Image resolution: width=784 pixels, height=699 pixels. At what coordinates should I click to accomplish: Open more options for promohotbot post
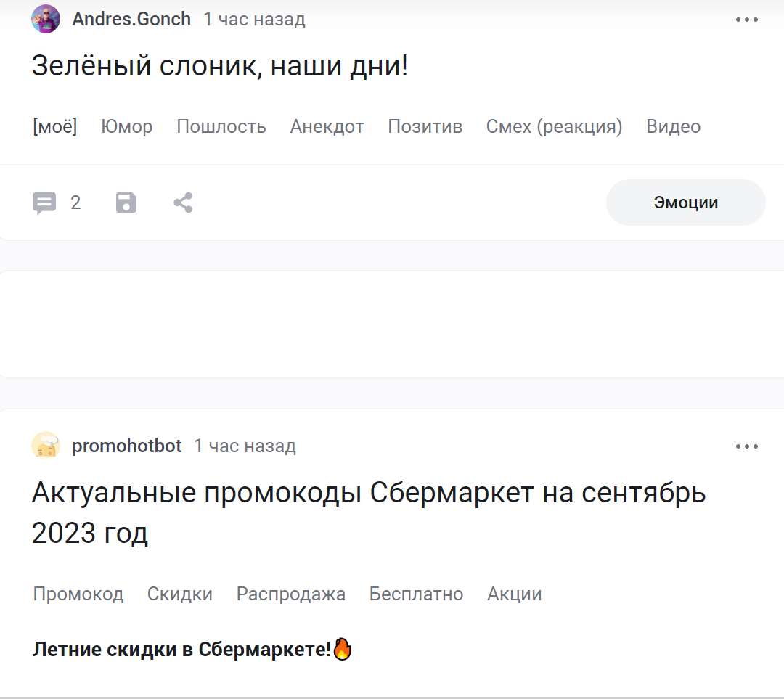(746, 446)
